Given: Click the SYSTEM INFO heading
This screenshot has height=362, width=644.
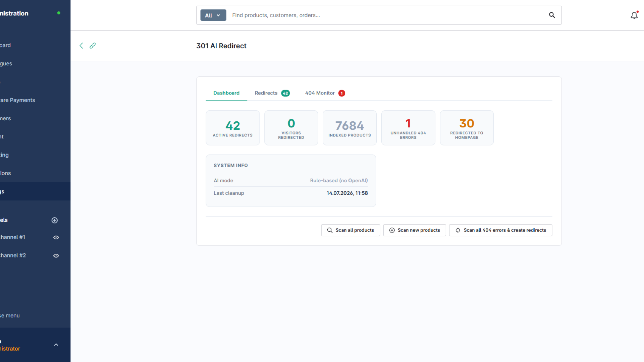Looking at the screenshot, I should [231, 166].
